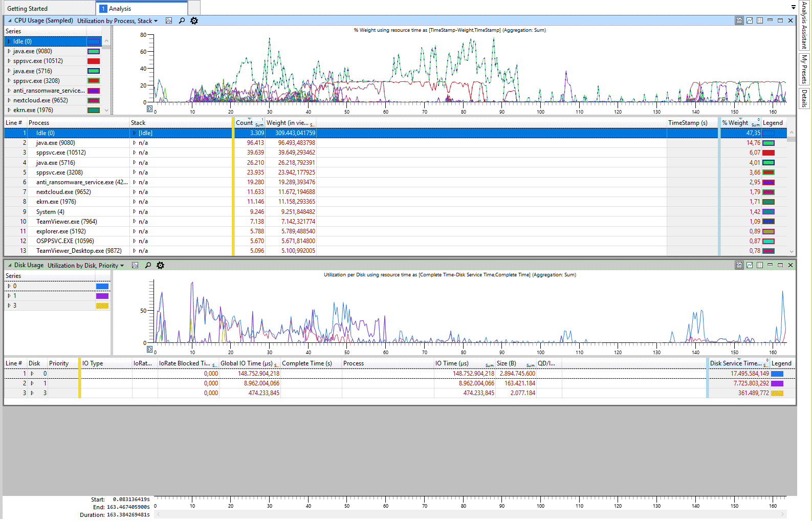Sort by IO Type column header
Screen dimensions: 812x521
coord(106,363)
